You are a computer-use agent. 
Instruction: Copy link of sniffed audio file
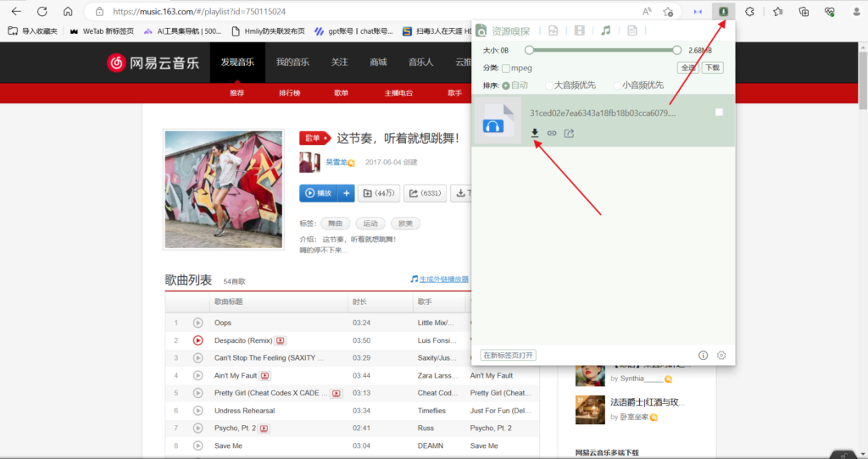click(552, 133)
